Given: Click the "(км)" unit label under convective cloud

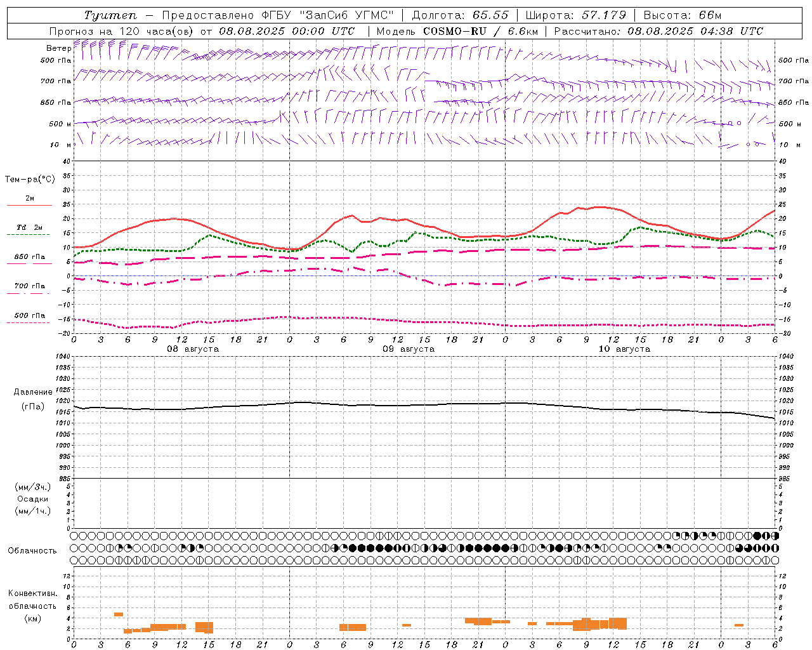Looking at the screenshot, I should pos(33,619).
